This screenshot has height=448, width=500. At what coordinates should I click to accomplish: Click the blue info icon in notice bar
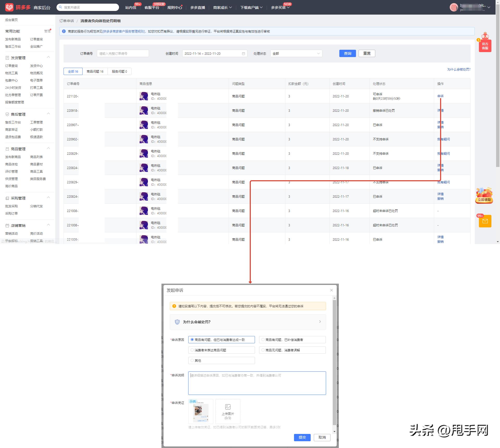point(64,31)
